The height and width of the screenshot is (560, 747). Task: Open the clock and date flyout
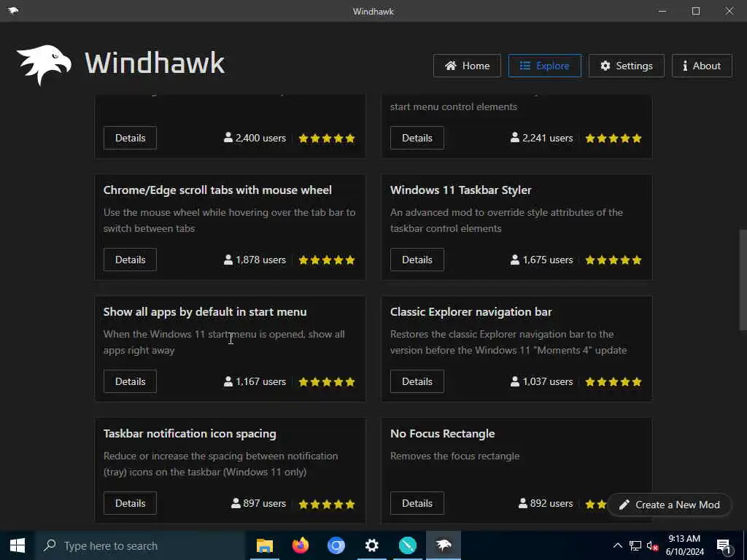[x=684, y=545]
